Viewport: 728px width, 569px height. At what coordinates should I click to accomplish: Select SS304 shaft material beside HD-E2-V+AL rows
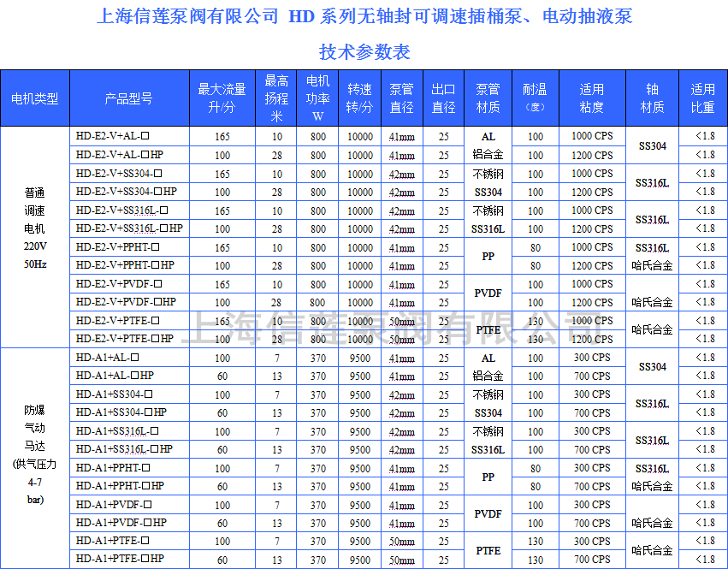pyautogui.click(x=653, y=145)
